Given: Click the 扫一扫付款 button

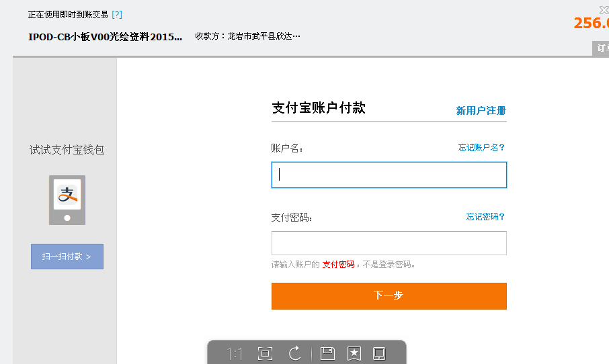Looking at the screenshot, I should 67,257.
